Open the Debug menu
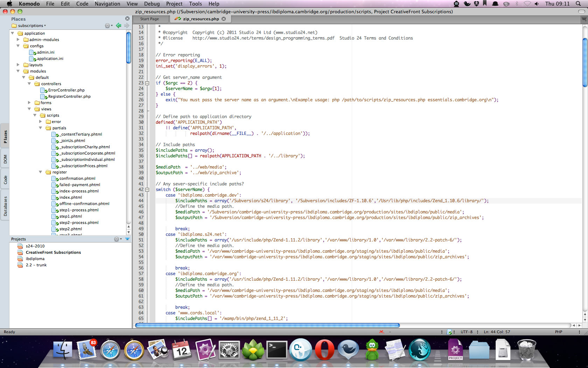588x368 pixels. [x=152, y=4]
